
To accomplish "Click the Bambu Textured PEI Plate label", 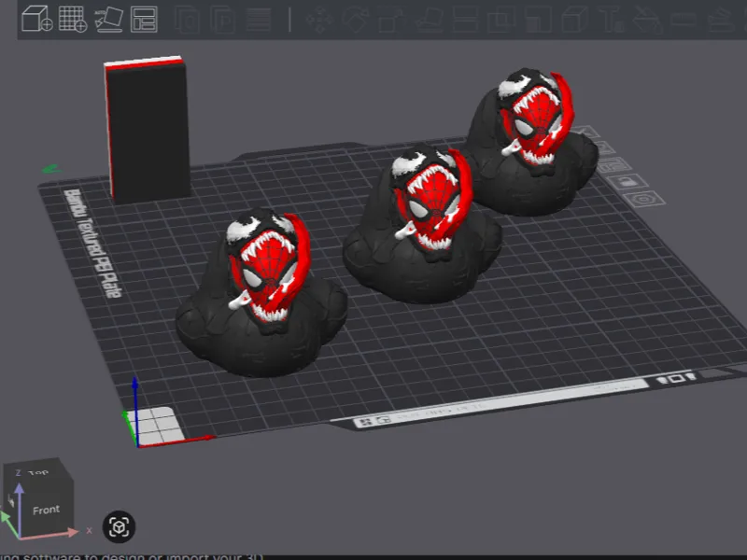I will point(92,243).
